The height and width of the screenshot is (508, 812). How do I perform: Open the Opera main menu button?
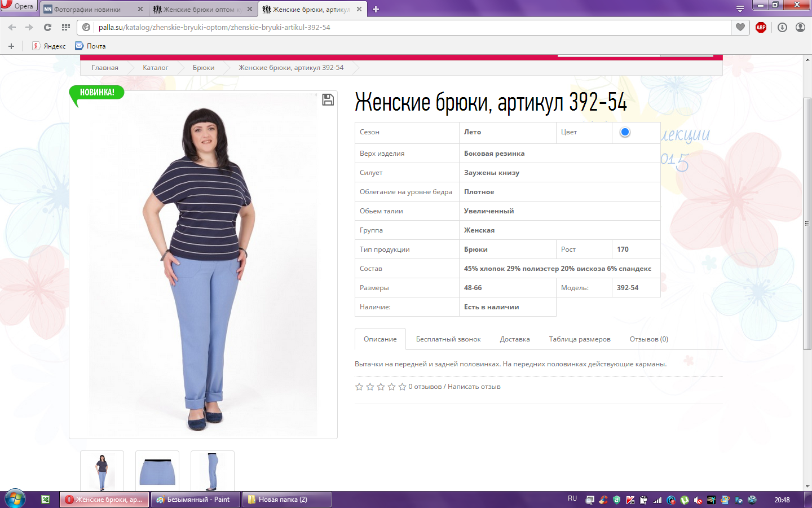(19, 6)
